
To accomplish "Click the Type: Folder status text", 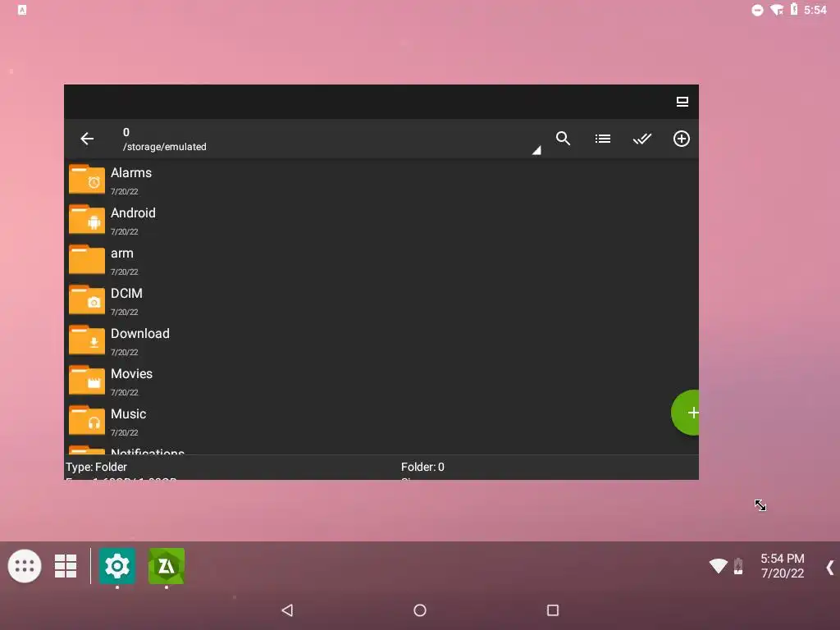I will [97, 467].
